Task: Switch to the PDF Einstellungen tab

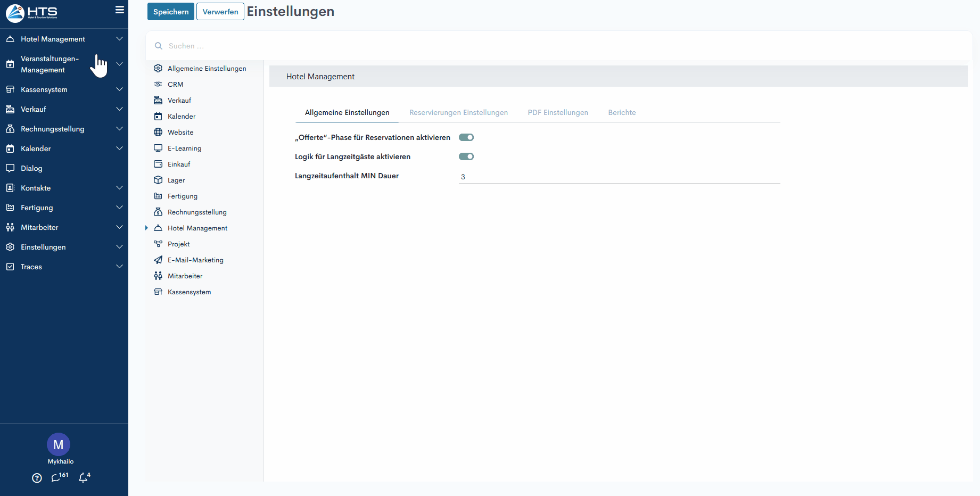Action: [x=558, y=113]
